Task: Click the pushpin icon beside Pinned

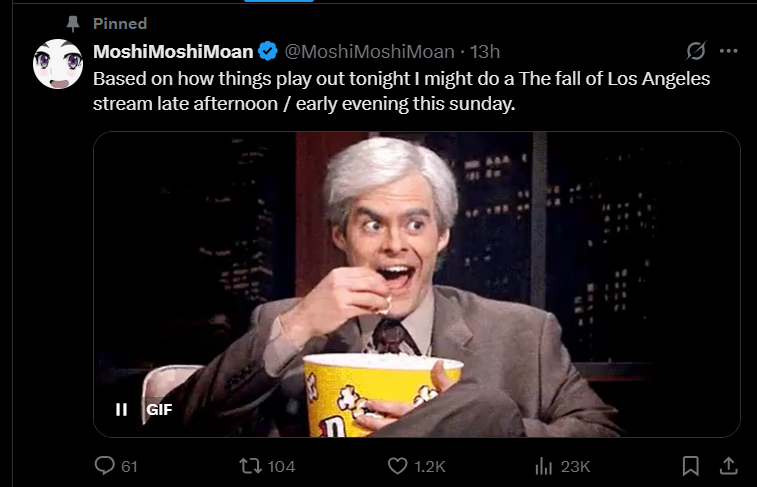Action: 73,24
